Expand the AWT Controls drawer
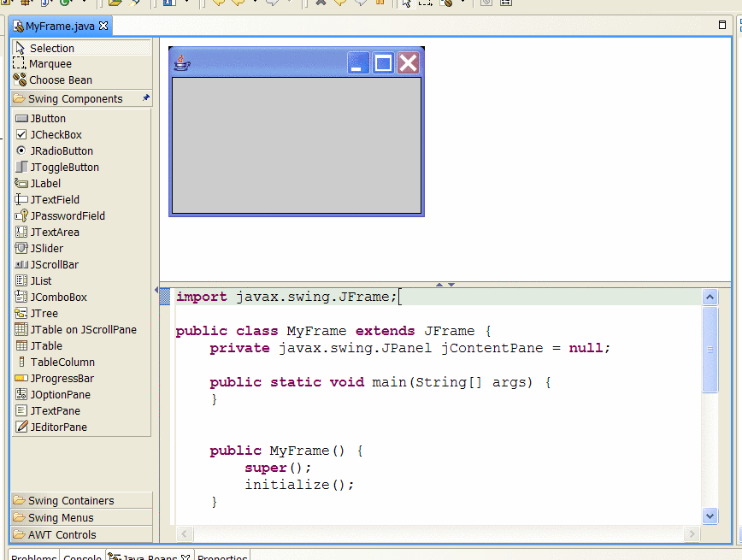Screen dimensions: 742x560 tap(62, 535)
